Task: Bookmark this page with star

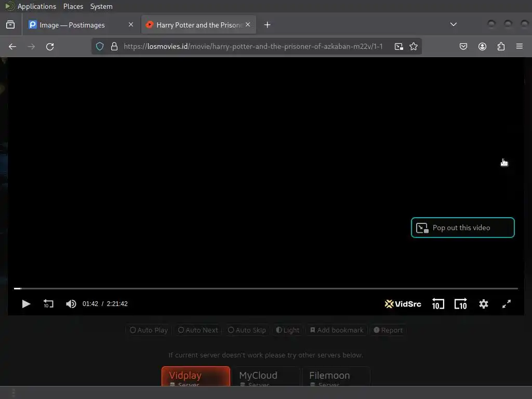Action: tap(413, 46)
